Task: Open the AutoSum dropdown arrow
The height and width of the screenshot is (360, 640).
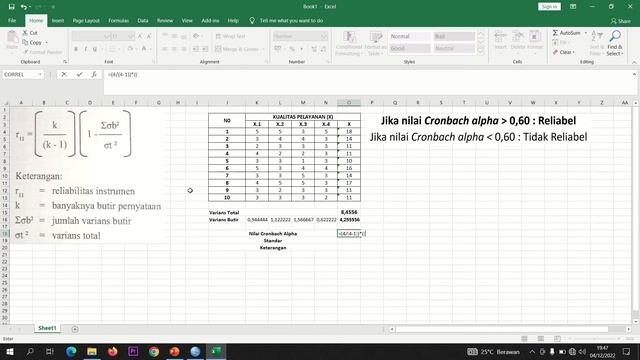Action: click(x=586, y=33)
